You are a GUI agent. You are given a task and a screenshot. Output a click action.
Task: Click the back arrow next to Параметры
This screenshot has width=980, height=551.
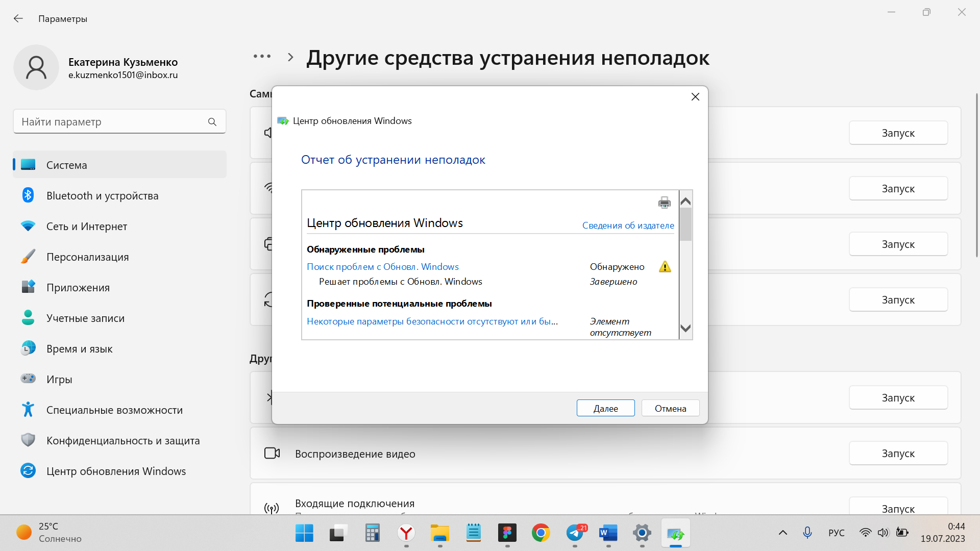click(x=18, y=19)
